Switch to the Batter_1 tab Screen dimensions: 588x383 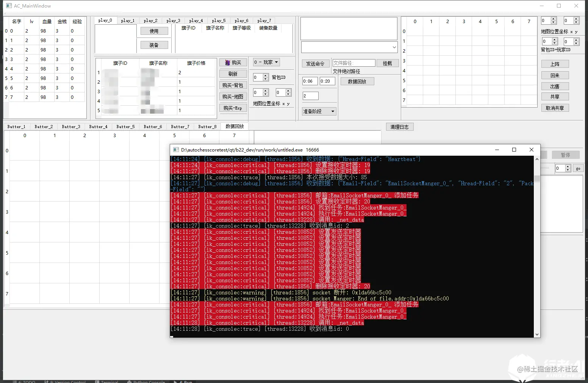[16, 127]
